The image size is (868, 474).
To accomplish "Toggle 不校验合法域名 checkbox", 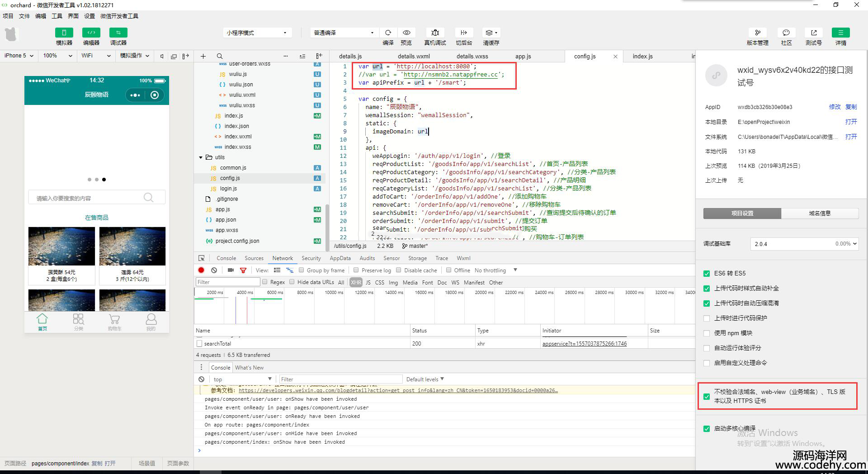I will (707, 396).
